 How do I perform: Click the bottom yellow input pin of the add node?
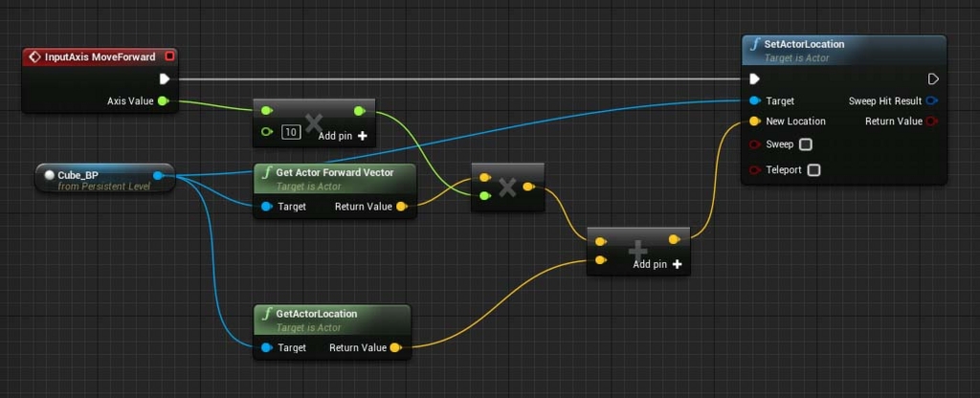coord(601,260)
